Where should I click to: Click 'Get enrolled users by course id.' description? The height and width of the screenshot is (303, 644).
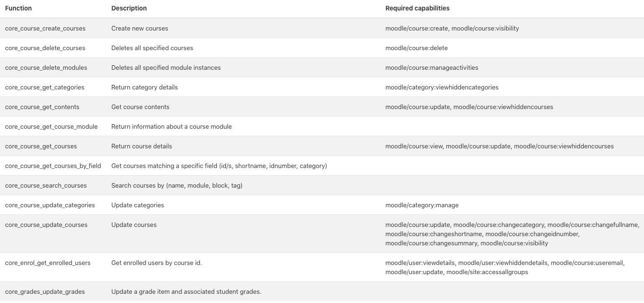[157, 263]
